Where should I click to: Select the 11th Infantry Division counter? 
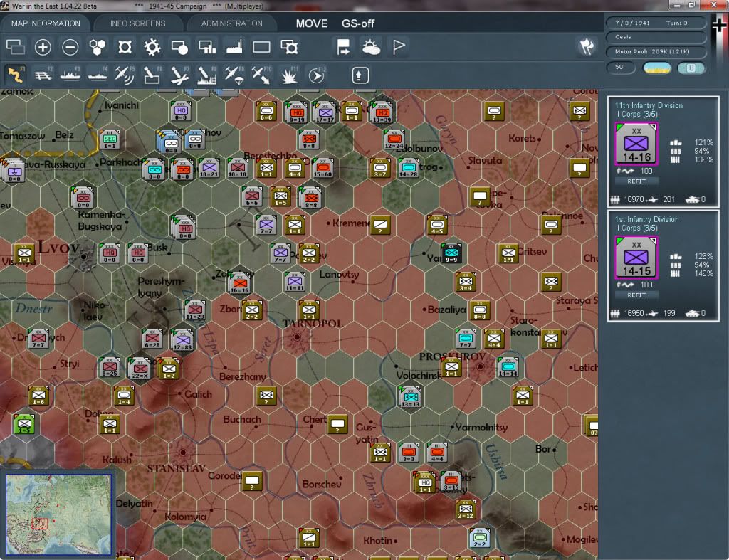click(x=636, y=144)
